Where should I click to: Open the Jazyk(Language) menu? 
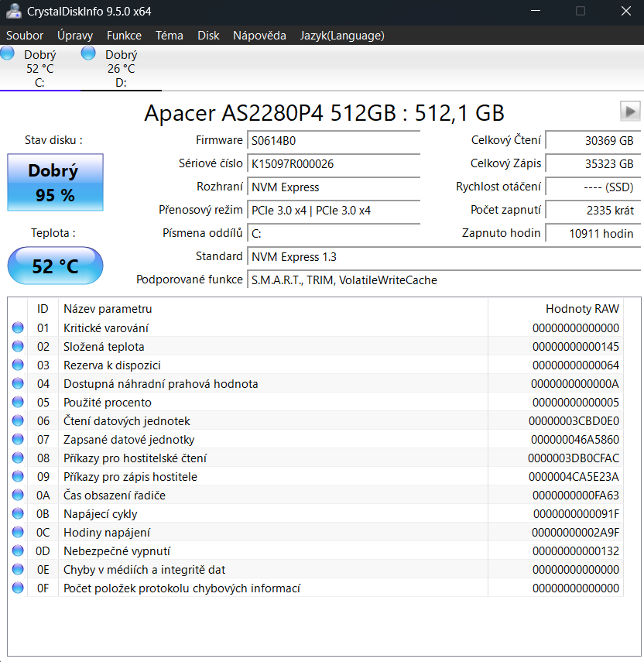pyautogui.click(x=341, y=35)
